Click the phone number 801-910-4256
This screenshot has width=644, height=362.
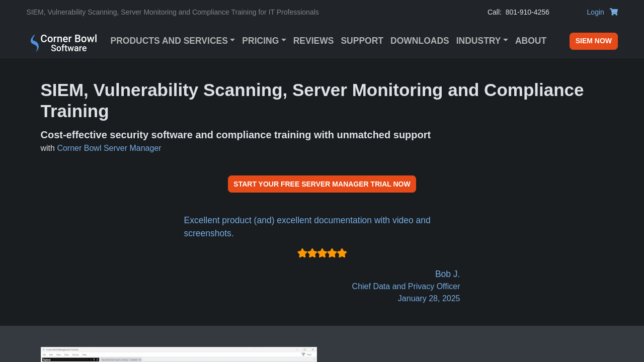(x=527, y=12)
